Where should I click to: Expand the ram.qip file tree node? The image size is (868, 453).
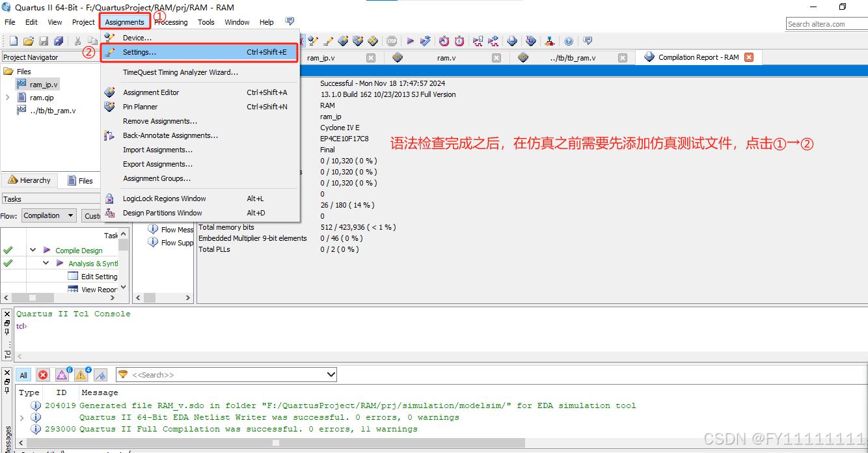7,98
